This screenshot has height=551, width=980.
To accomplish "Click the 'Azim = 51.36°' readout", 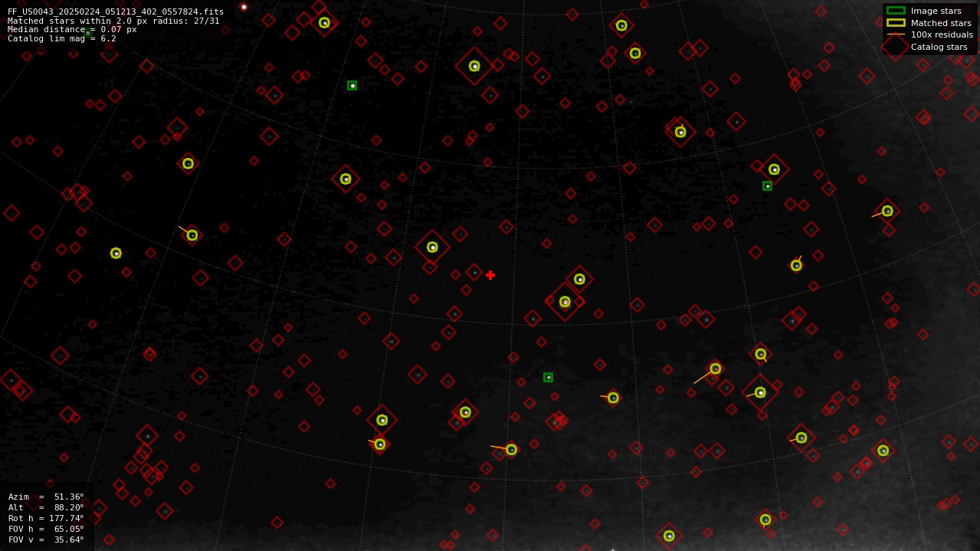I will pos(46,497).
